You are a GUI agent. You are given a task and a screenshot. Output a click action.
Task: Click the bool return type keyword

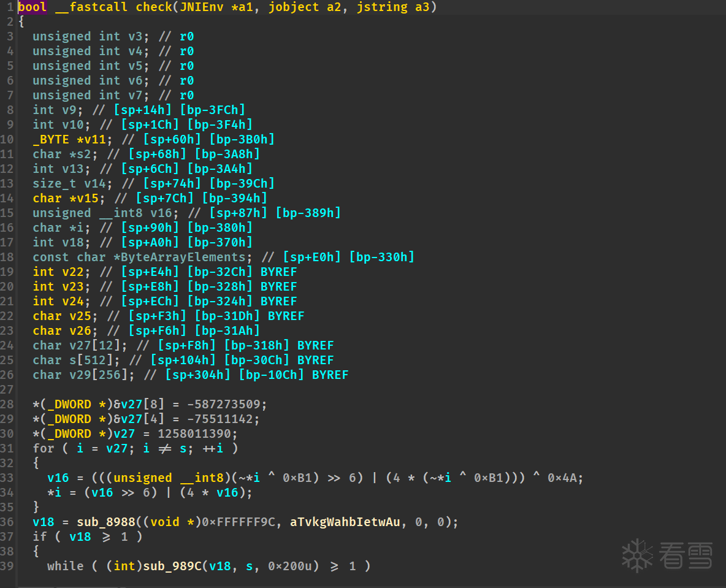[x=32, y=7]
